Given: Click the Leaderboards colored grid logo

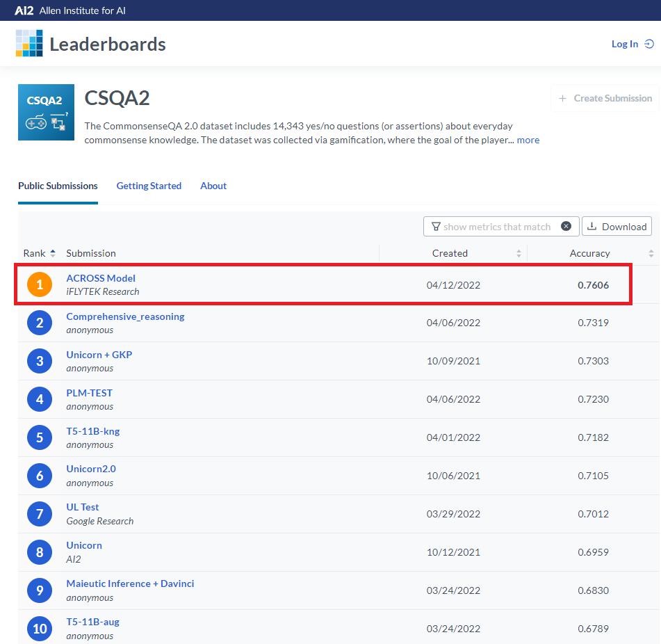Looking at the screenshot, I should (x=29, y=43).
